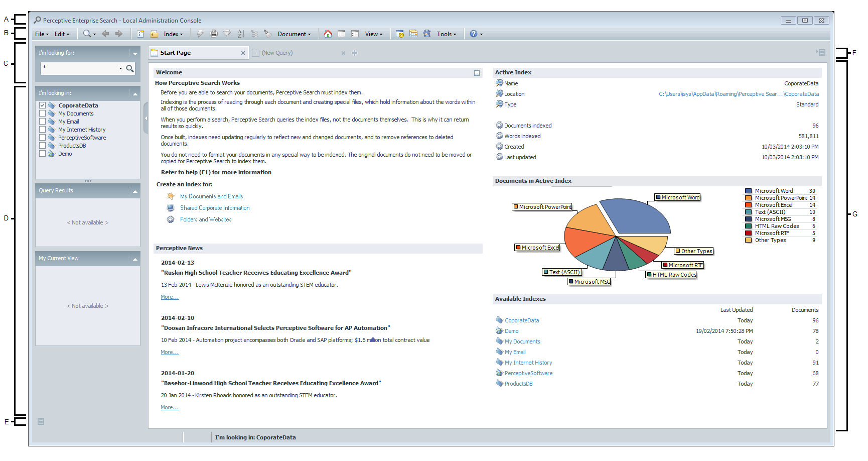The image size is (868, 461).
Task: Click More under Doosan Infracore news
Action: tap(170, 352)
